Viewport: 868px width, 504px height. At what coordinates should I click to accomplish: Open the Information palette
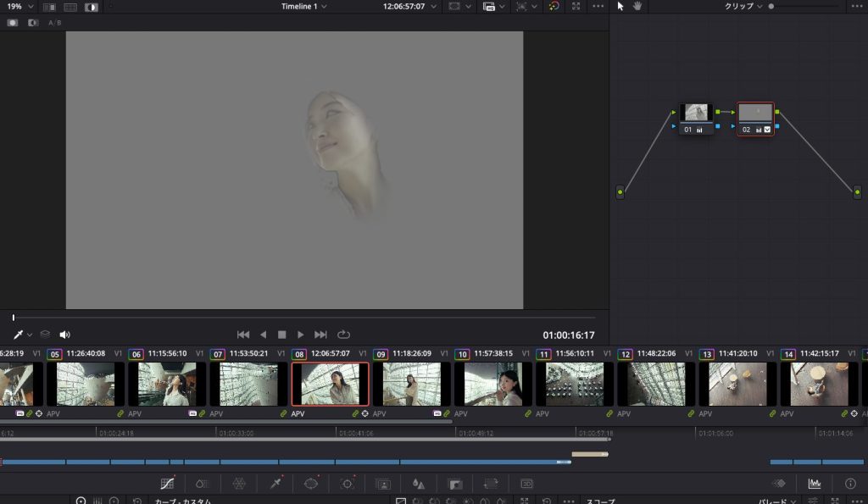(850, 484)
